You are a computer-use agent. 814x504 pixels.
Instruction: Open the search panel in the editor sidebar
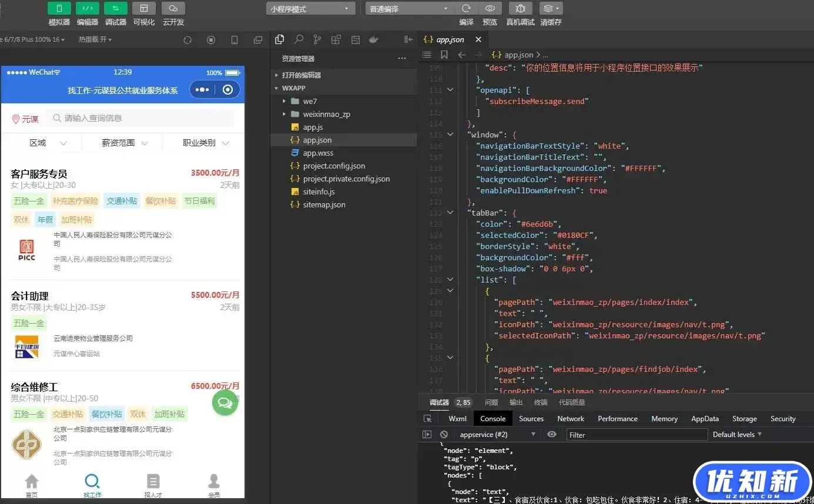click(x=299, y=39)
